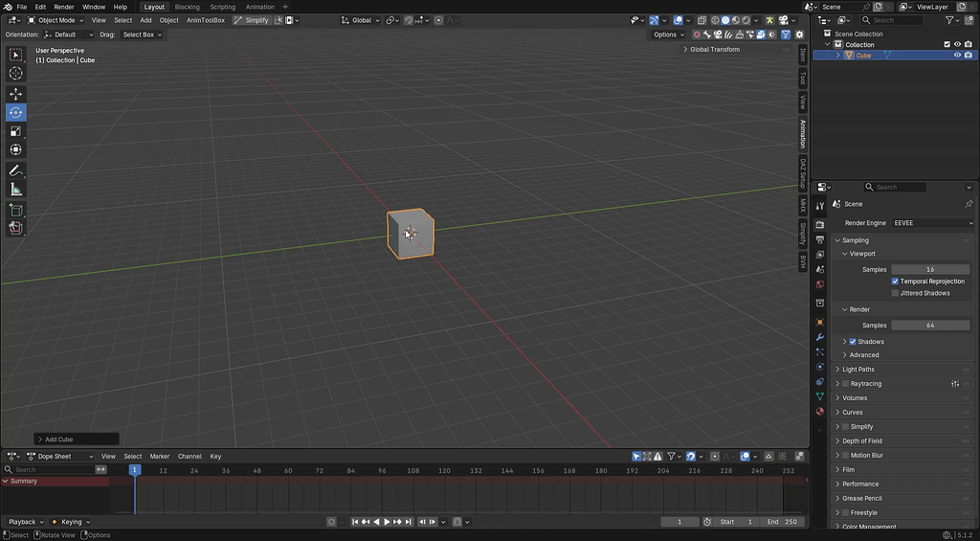The image size is (980, 541).
Task: Toggle X-ray view in viewport header
Action: point(702,20)
